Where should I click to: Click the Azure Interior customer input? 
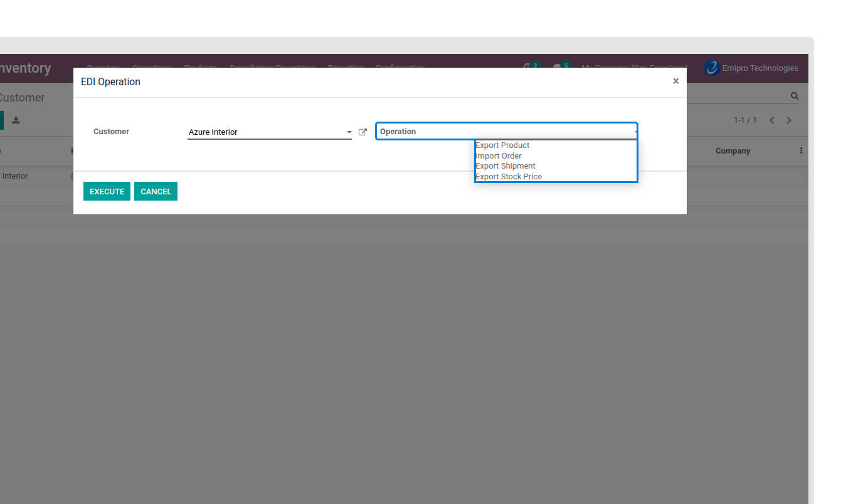pos(263,132)
